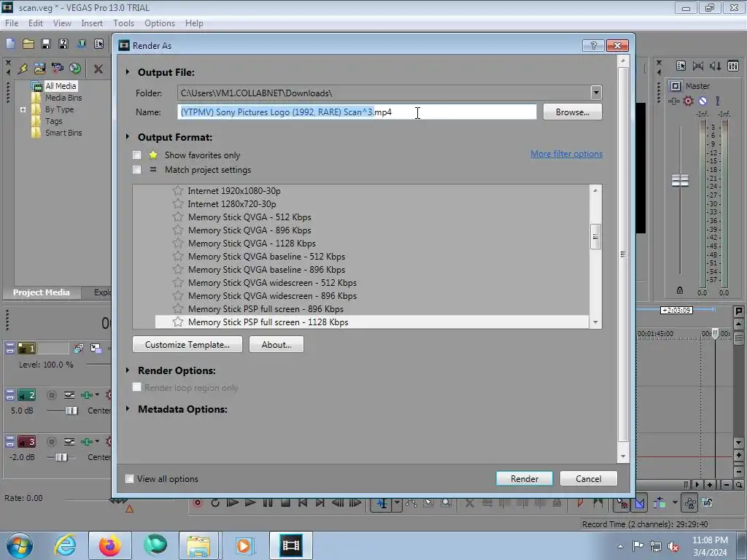Open Edit menu

35,23
